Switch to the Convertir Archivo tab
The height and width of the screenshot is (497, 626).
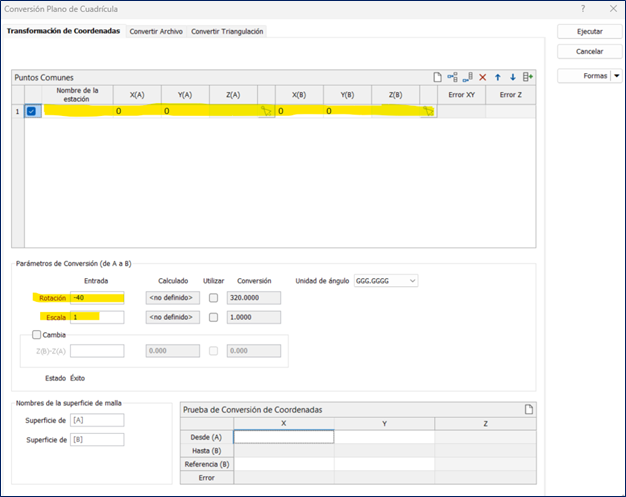tap(156, 32)
